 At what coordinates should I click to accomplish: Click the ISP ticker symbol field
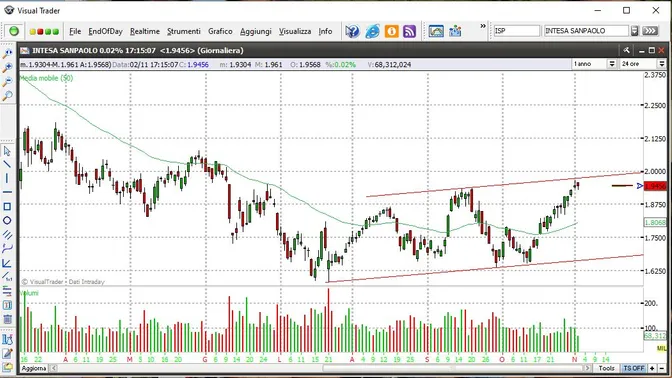pos(517,31)
